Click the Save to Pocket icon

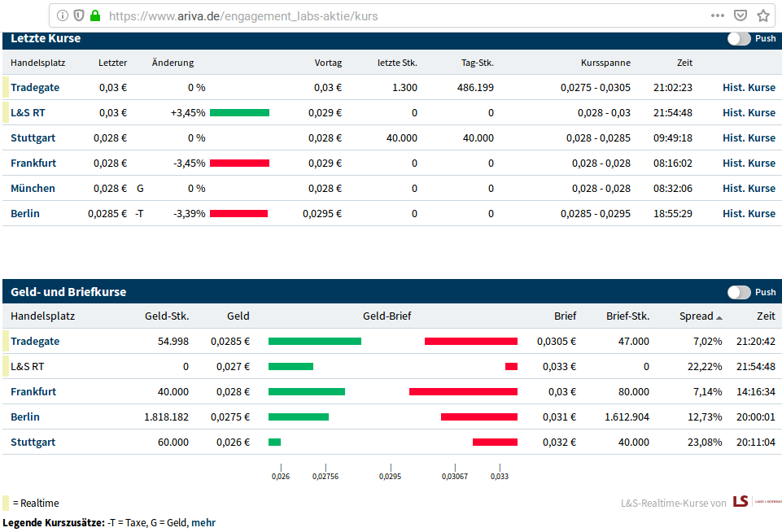740,15
